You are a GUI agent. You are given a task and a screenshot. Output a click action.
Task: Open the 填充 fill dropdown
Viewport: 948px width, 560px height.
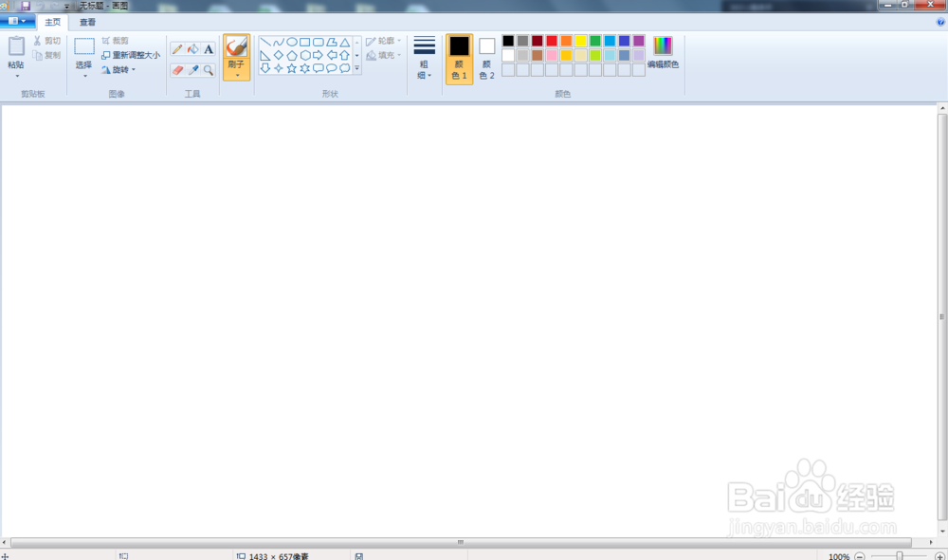383,55
